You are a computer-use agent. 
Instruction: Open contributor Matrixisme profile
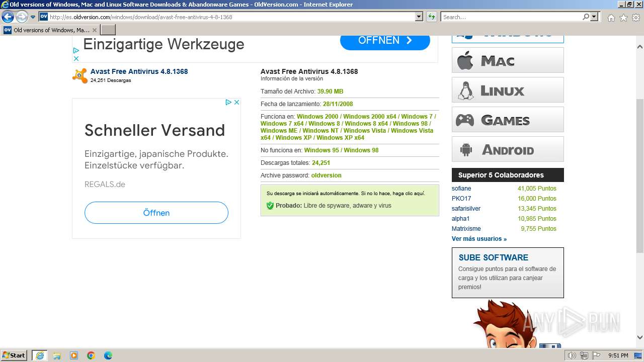(x=466, y=229)
